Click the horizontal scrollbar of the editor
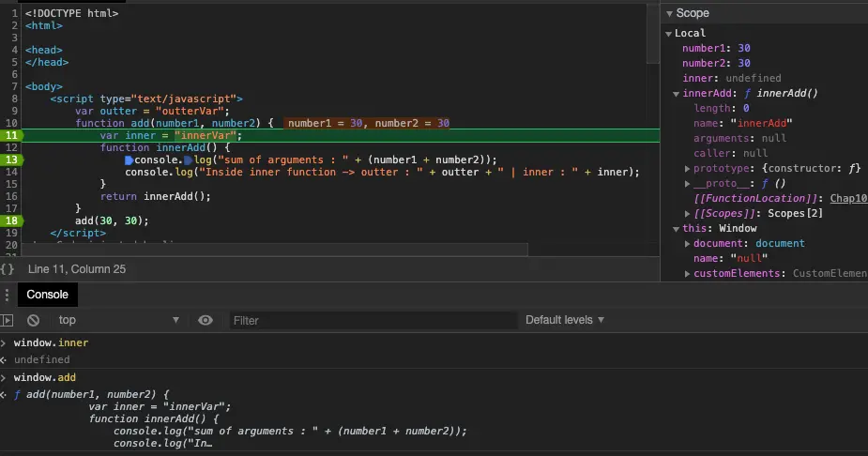 click(x=275, y=250)
